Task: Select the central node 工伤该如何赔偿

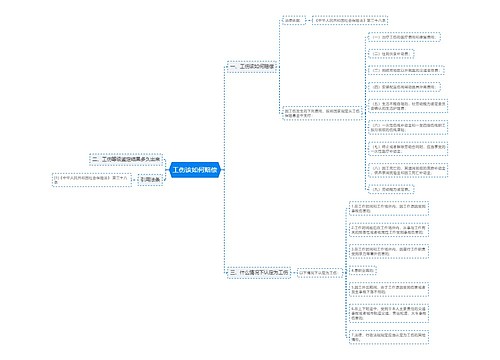Action: 195,170
